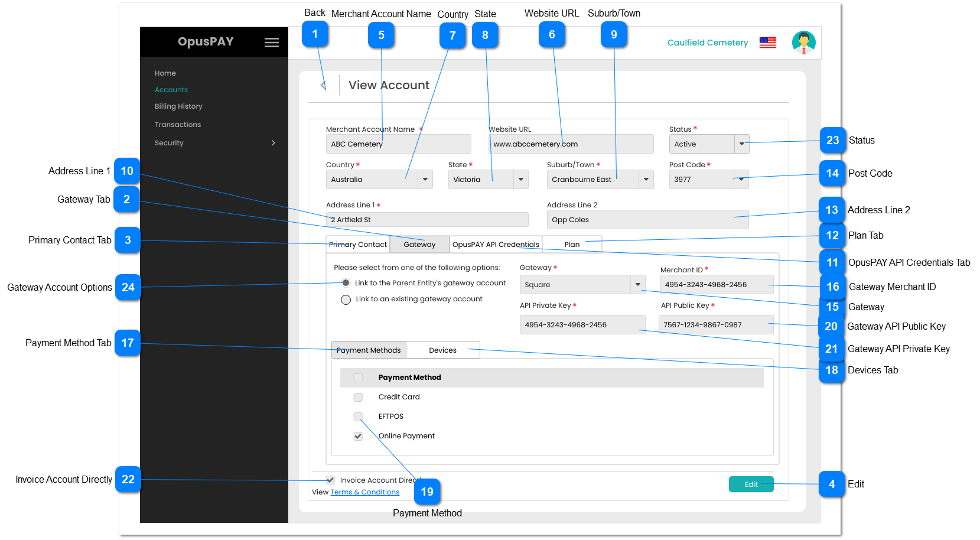Open the Devices tab
The image size is (980, 540).
442,350
